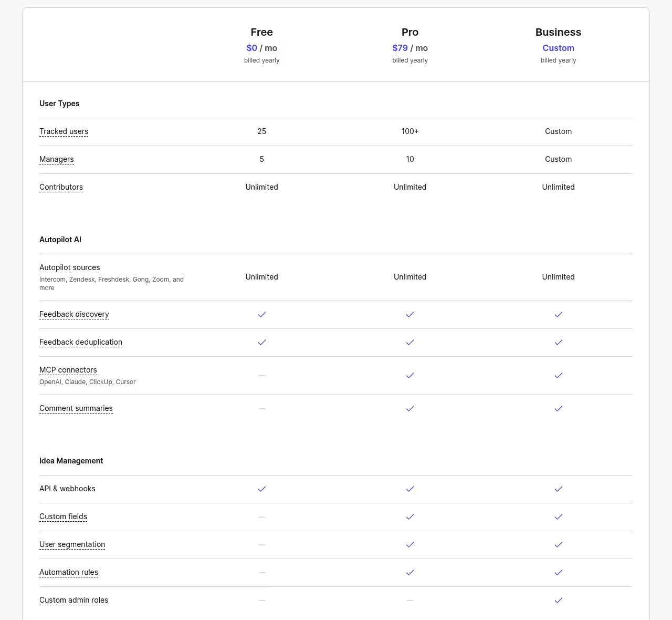Screen dimensions: 672x620
Task: Click the Pro checkmark for MCP connectors
Action: click(x=410, y=375)
